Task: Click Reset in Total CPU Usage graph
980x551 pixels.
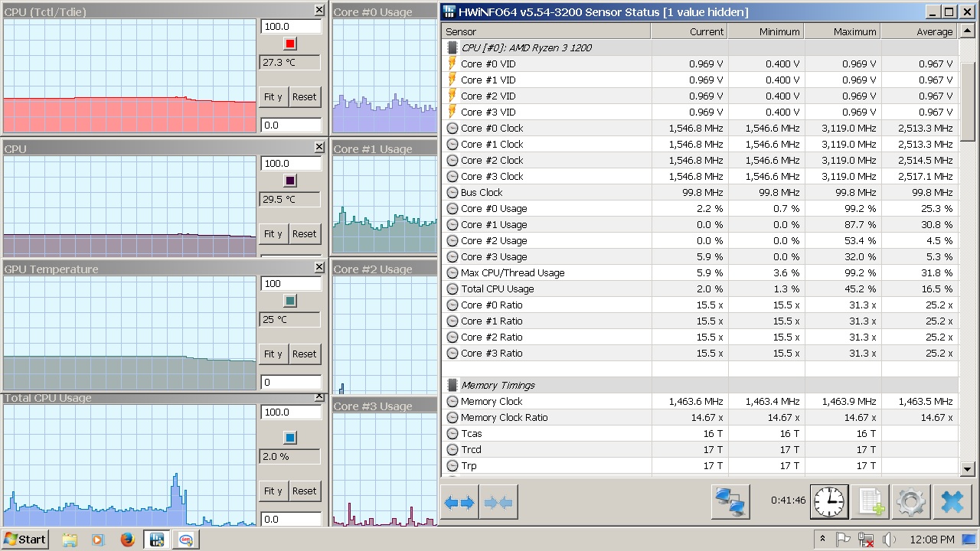Action: (x=304, y=491)
